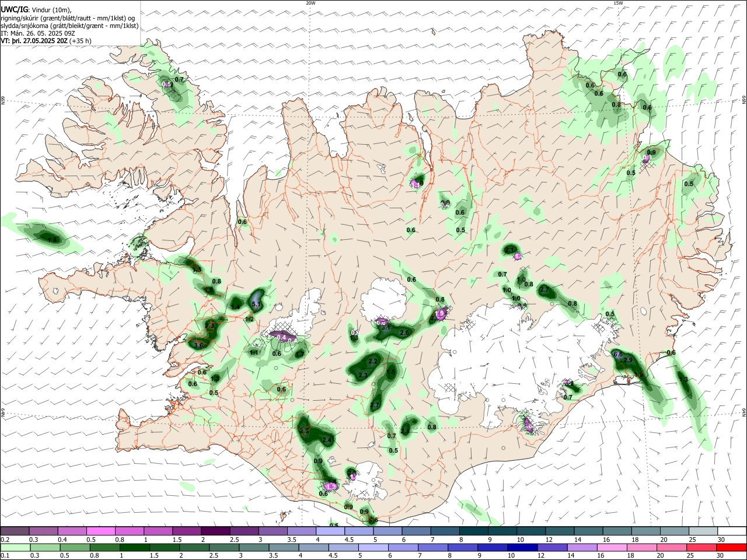Image resolution: width=747 pixels, height=560 pixels.
Task: Click the 'slydda/snjókoma (grátt/bleikt/grænt' description line
Action: 70,26
